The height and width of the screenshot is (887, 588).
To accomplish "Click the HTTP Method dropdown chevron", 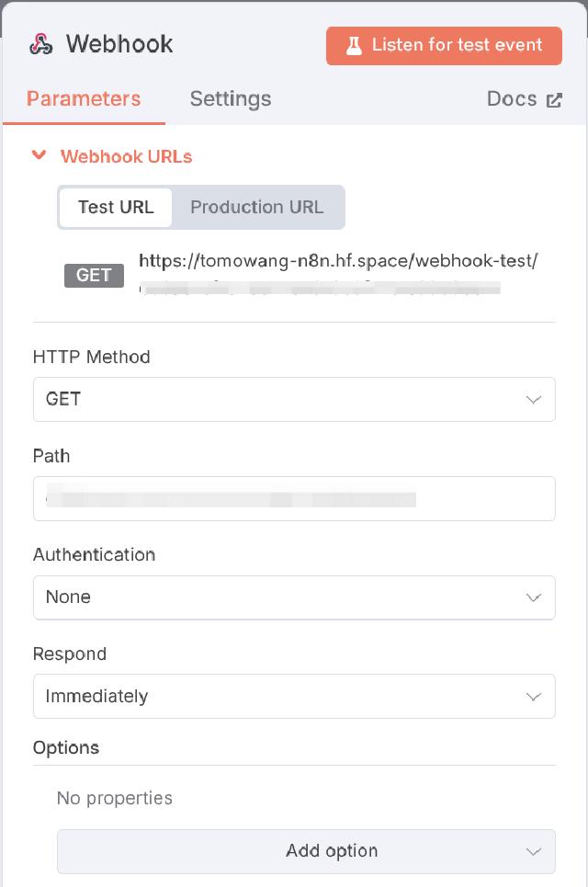I will tap(534, 399).
